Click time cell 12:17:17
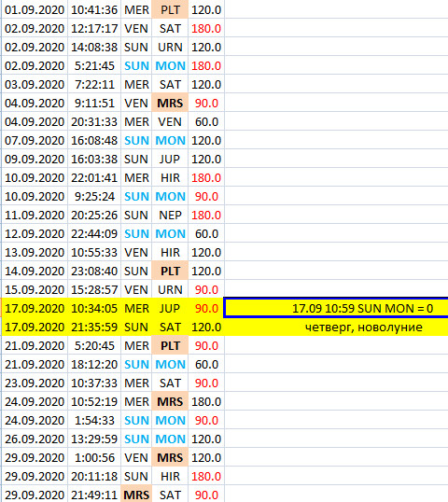The width and height of the screenshot is (448, 502). (x=94, y=29)
